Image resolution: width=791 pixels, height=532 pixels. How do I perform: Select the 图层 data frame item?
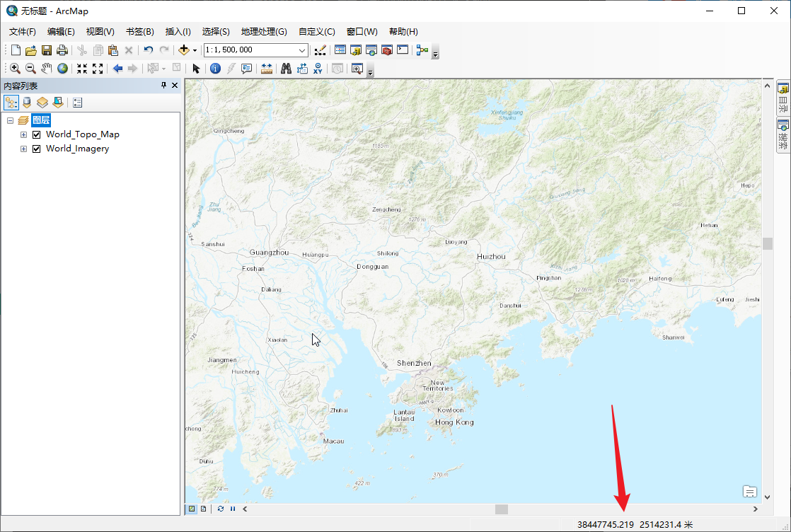41,120
